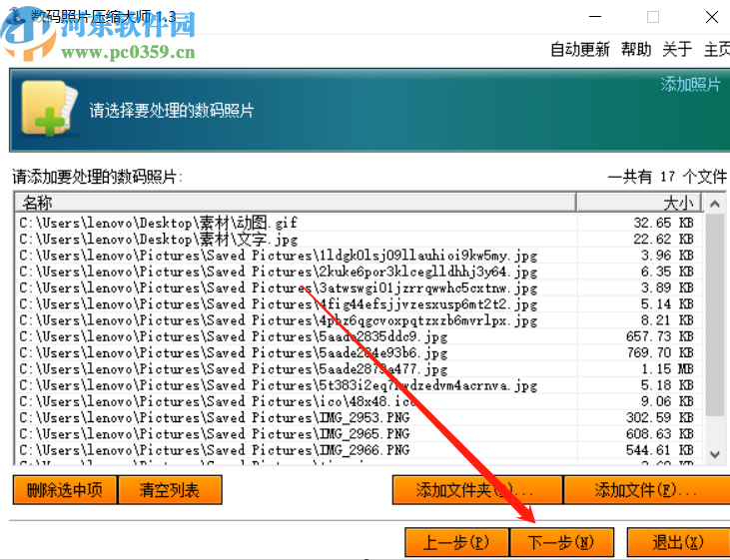This screenshot has height=560, width=730.
Task: Open the 自动更新 menu item
Action: pyautogui.click(x=579, y=49)
